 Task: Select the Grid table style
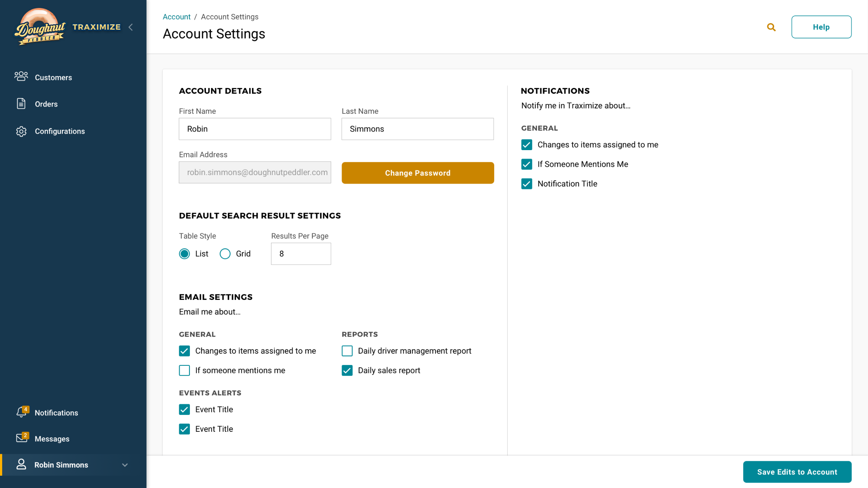point(225,254)
